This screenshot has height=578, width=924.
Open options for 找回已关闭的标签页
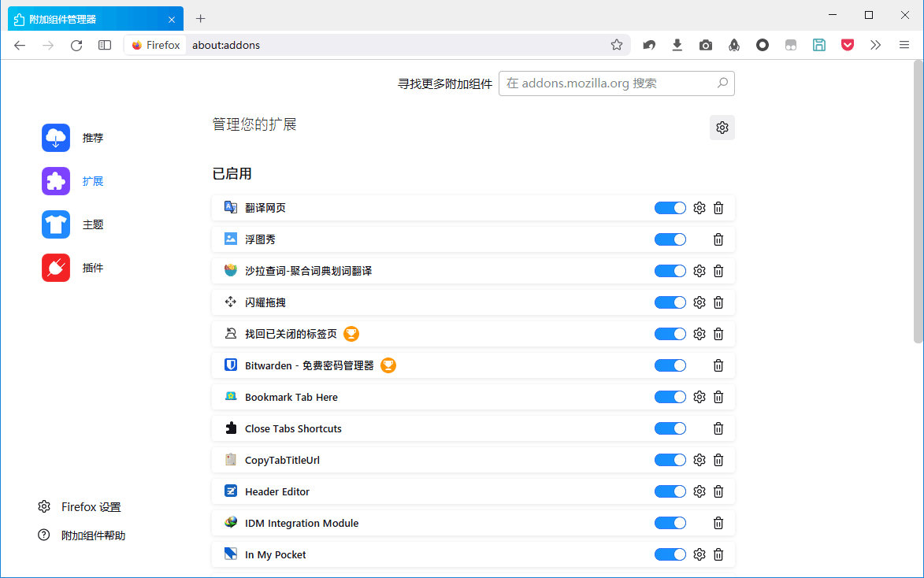click(699, 334)
